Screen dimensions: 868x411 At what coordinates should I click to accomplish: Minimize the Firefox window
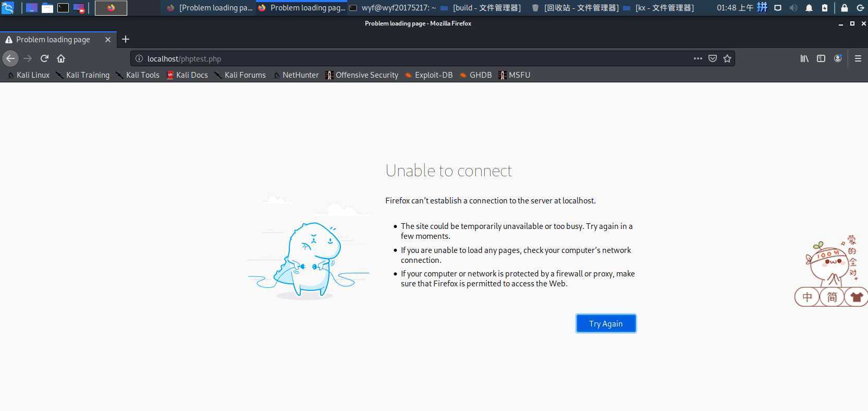(x=841, y=24)
